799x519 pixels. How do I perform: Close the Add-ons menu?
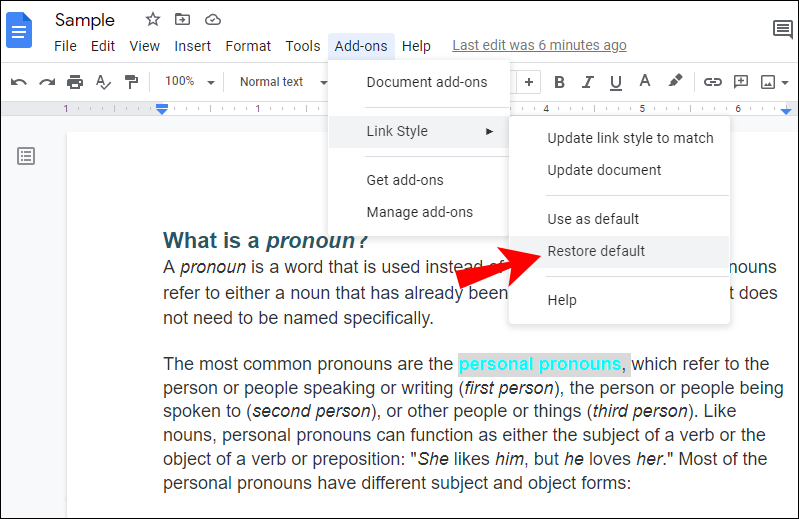point(361,46)
